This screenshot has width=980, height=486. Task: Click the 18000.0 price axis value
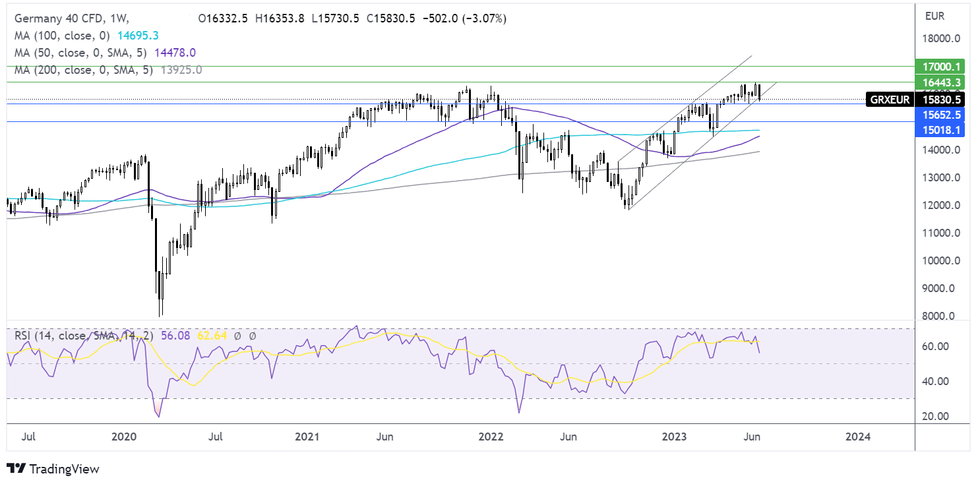pos(941,39)
